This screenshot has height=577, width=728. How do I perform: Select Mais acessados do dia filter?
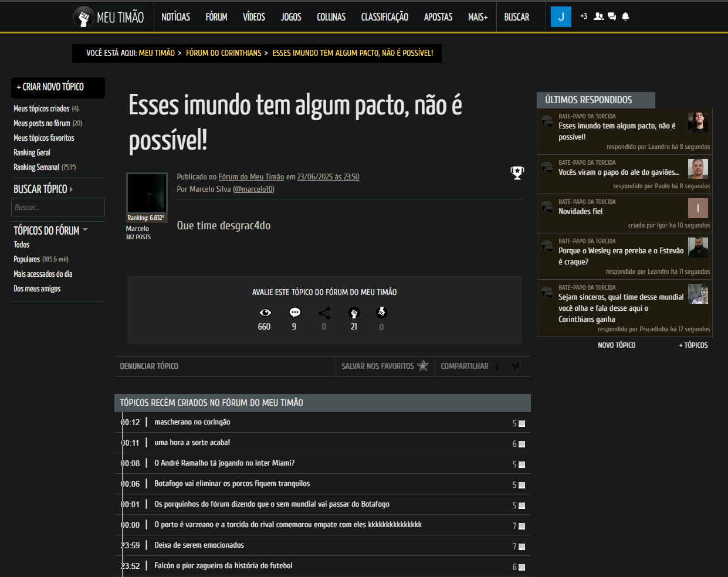(x=43, y=274)
